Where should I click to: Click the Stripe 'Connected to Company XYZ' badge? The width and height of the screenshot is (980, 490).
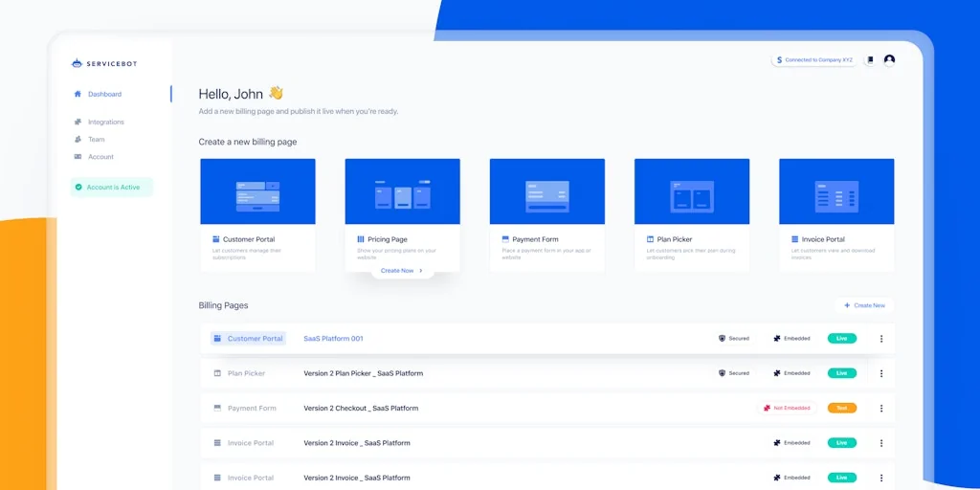tap(813, 59)
